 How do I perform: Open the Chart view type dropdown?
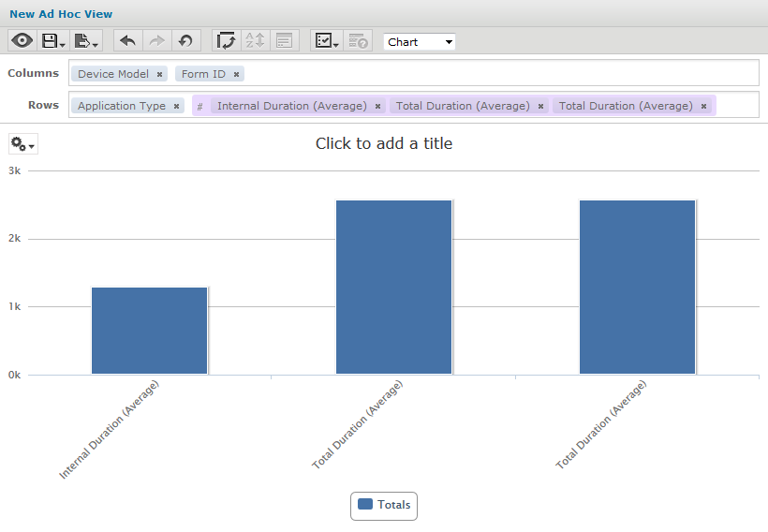click(x=420, y=42)
